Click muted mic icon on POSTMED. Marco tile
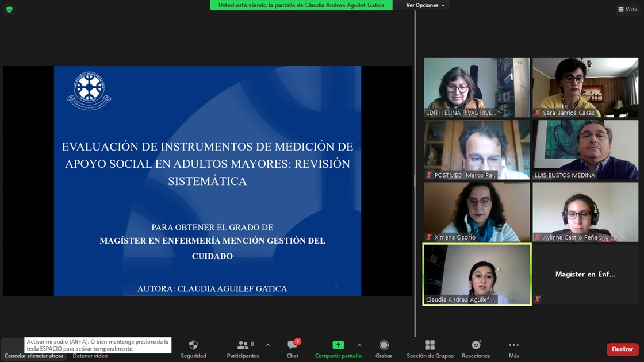Screen dimensions: 644x362 [429, 175]
